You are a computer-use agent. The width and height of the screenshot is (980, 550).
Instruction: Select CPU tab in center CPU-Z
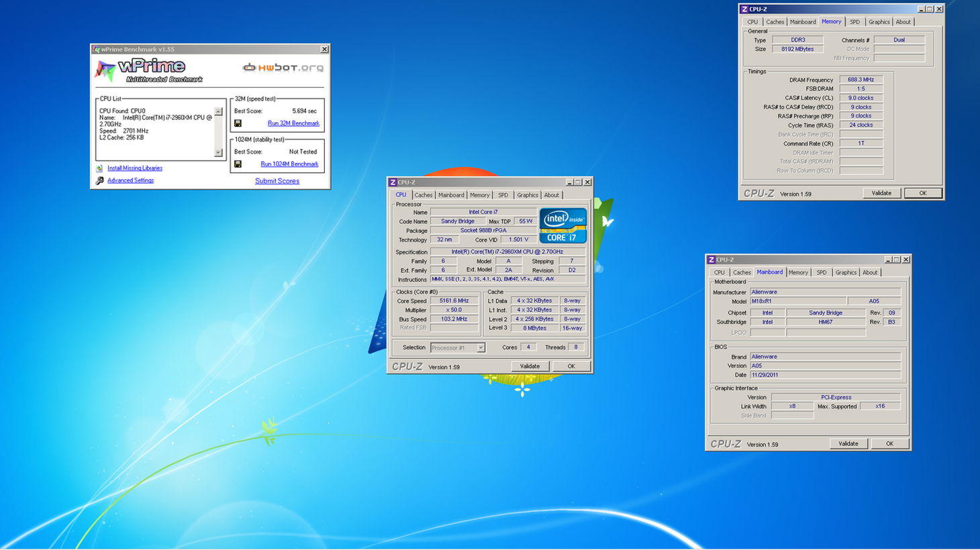tap(401, 195)
